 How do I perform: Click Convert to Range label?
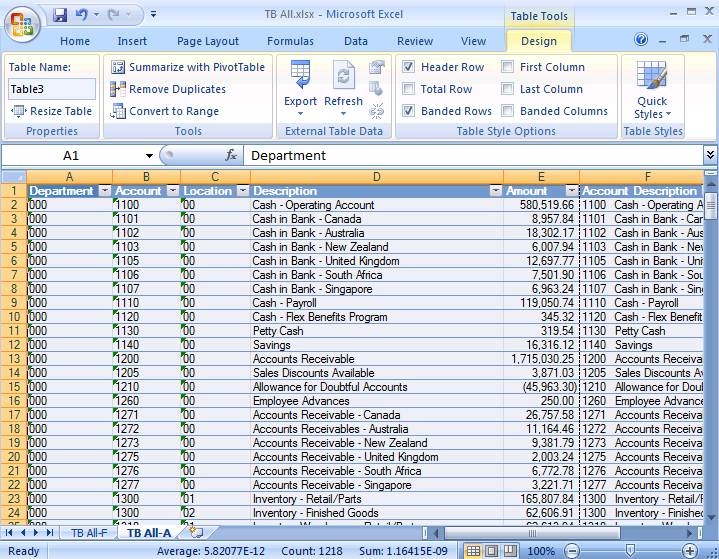pyautogui.click(x=174, y=111)
